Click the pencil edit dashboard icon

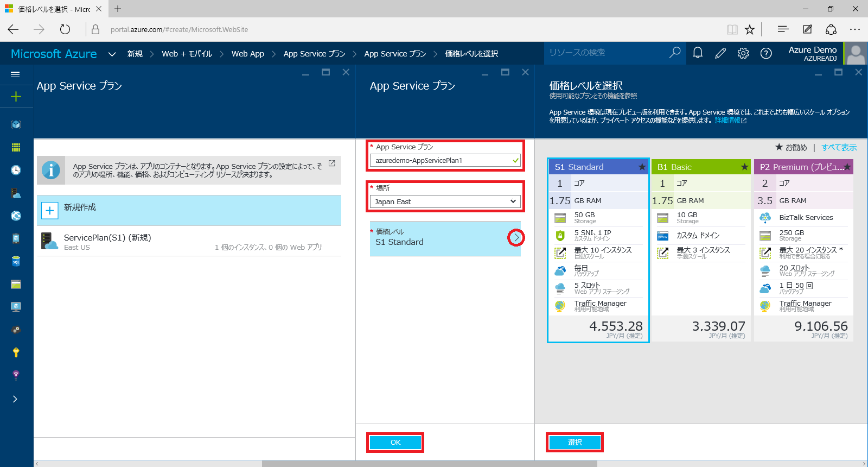(x=720, y=53)
